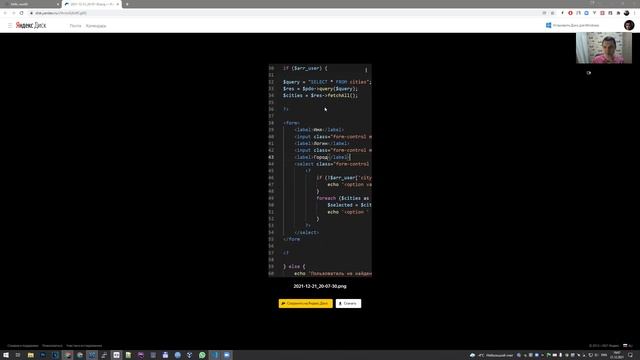
Task: Click Install Disk for Windows link
Action: click(x=573, y=25)
